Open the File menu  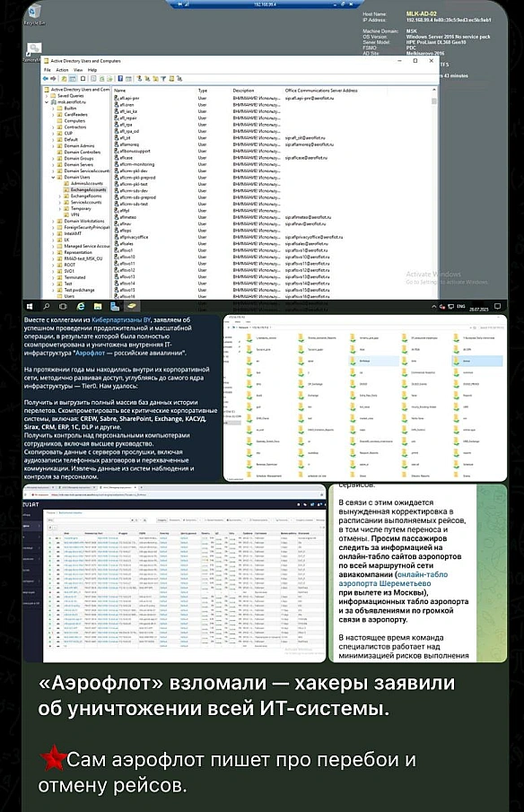point(48,70)
